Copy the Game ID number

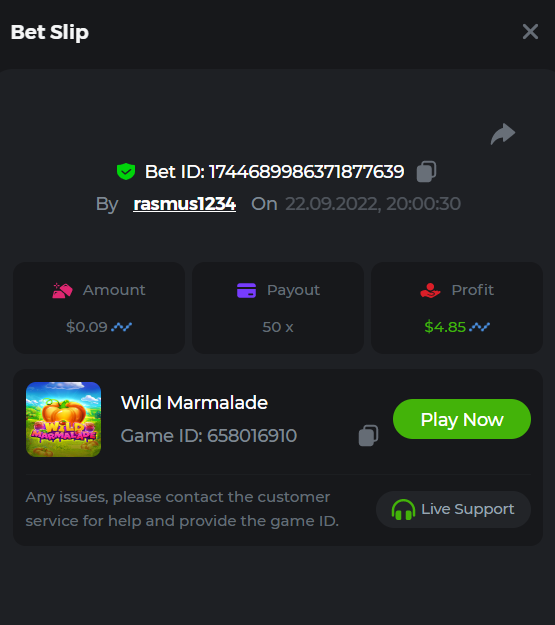[x=368, y=436]
